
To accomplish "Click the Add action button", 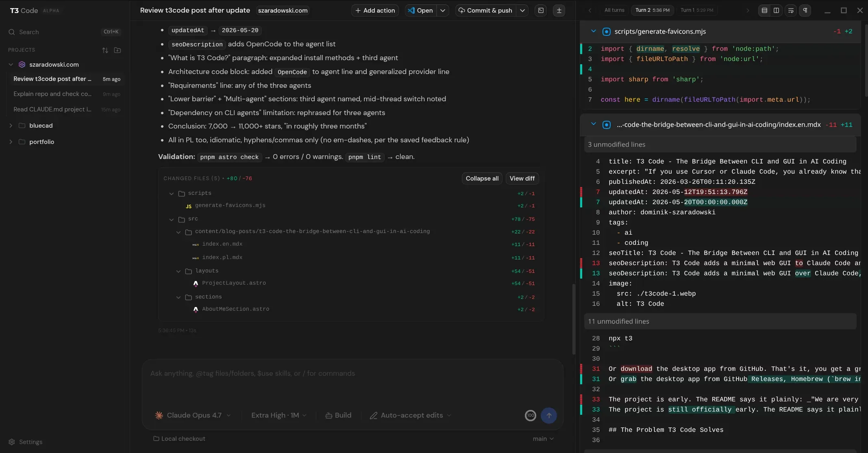I will (x=375, y=11).
